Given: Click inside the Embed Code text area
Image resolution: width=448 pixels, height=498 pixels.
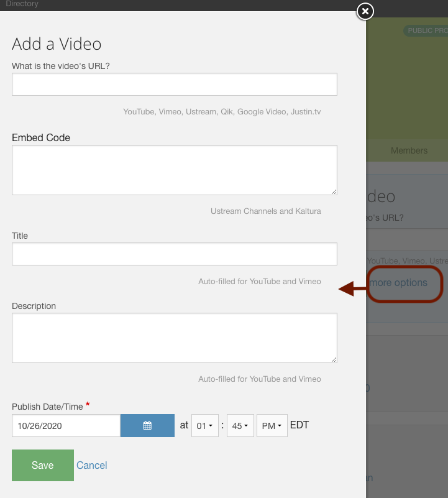Looking at the screenshot, I should click(174, 170).
